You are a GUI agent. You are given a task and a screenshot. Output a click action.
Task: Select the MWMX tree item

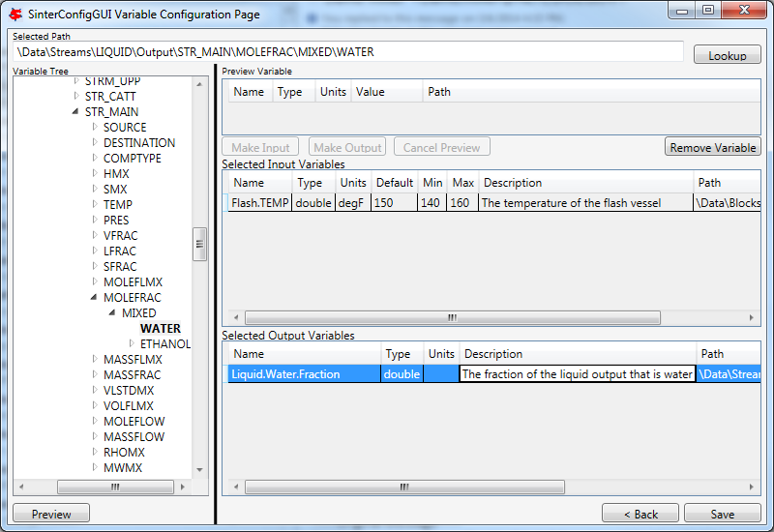coord(123,468)
